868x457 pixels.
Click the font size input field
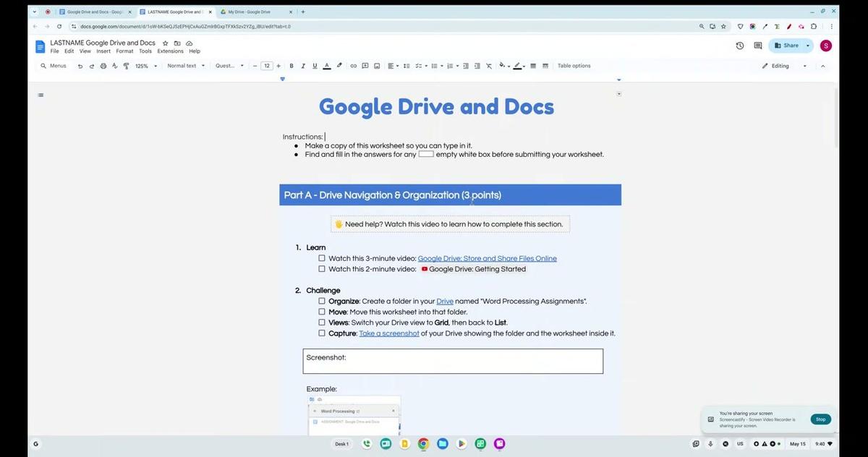267,66
